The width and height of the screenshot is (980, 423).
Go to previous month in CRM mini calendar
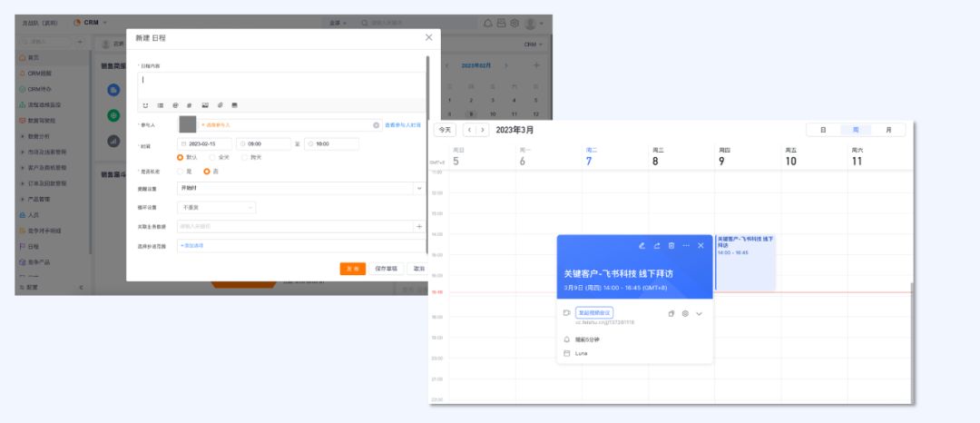click(x=446, y=65)
